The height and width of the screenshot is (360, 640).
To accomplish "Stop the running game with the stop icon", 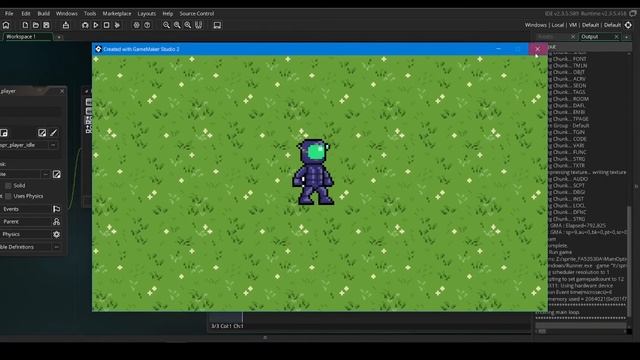I will [x=106, y=25].
